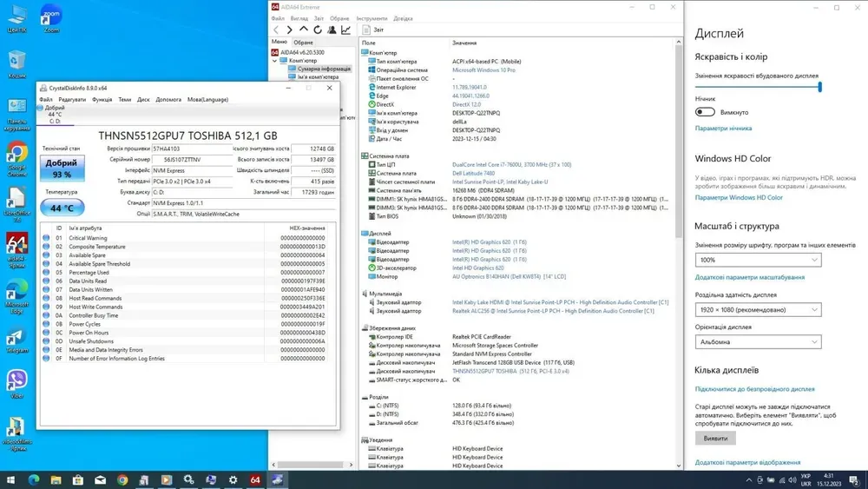Open the Функція menu in CrystalDiskInfo
The height and width of the screenshot is (489, 868).
pyautogui.click(x=102, y=100)
